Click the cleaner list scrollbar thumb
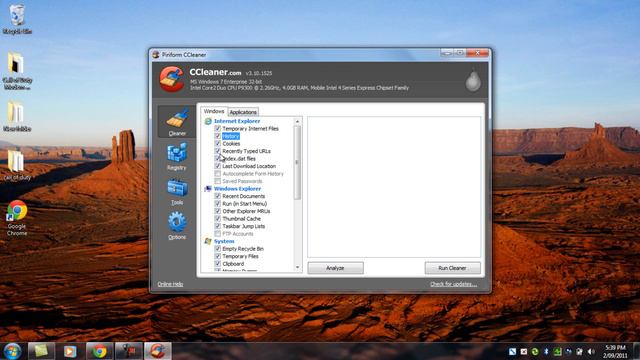 [x=297, y=162]
